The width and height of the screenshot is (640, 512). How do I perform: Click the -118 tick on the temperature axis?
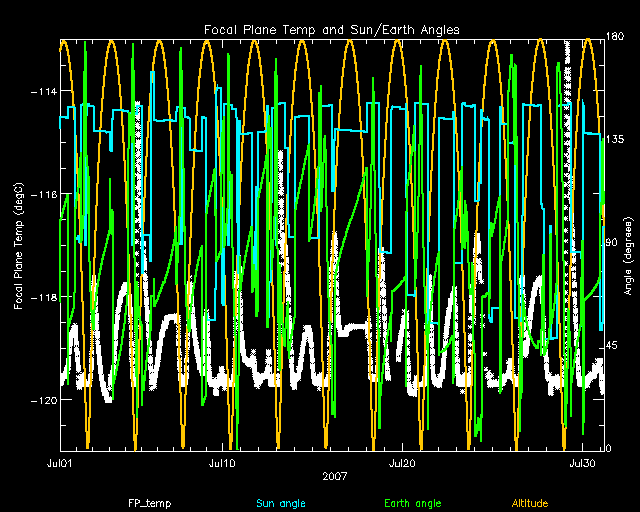pyautogui.click(x=42, y=297)
